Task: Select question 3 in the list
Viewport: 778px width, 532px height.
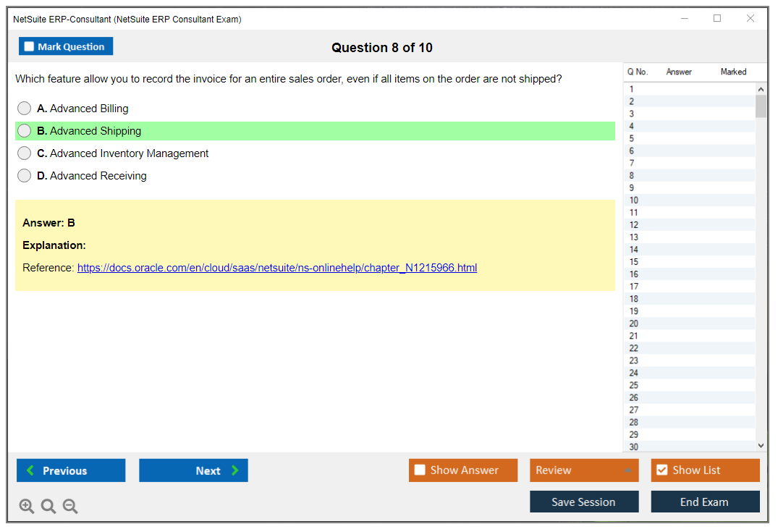Action: point(689,114)
